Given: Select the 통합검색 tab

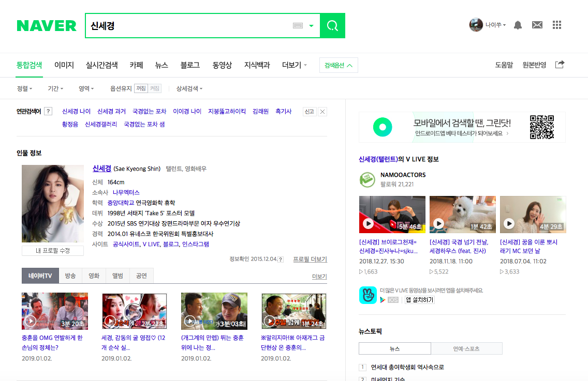Looking at the screenshot, I should click(x=30, y=65).
